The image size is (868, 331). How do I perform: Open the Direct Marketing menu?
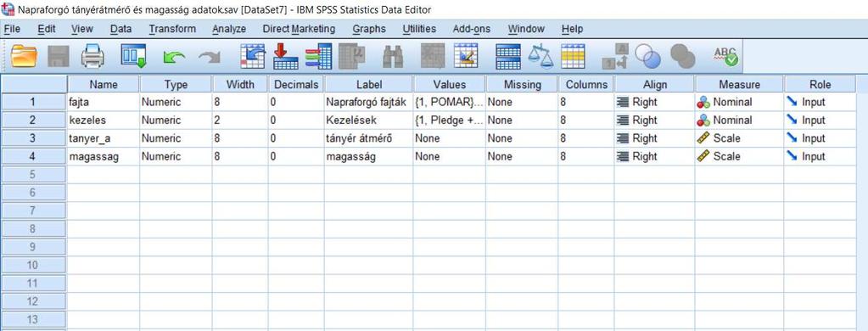[x=299, y=29]
